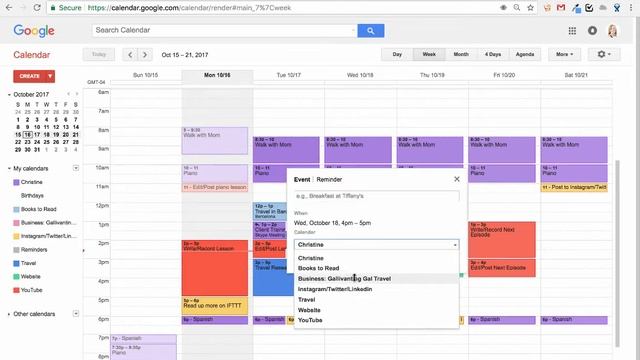Screen dimensions: 640x360
Task: Open the Create button dropdown arrow
Action: (x=50, y=76)
